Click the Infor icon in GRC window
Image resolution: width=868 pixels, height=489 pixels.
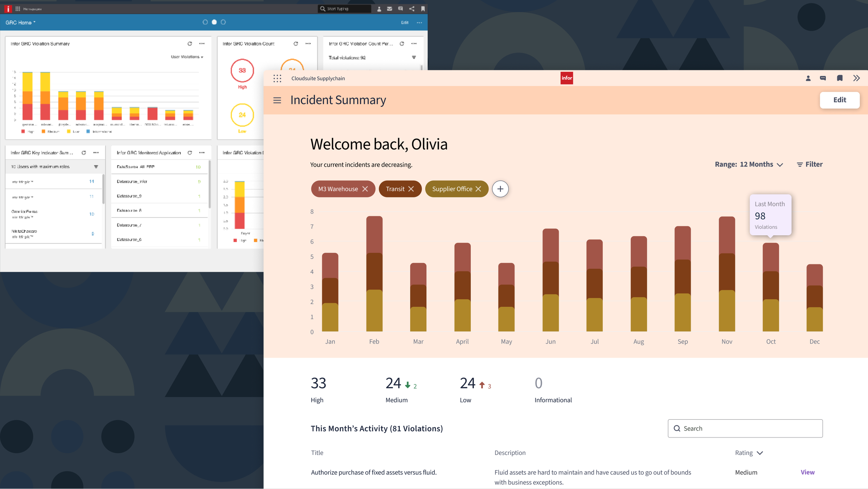tap(8, 9)
